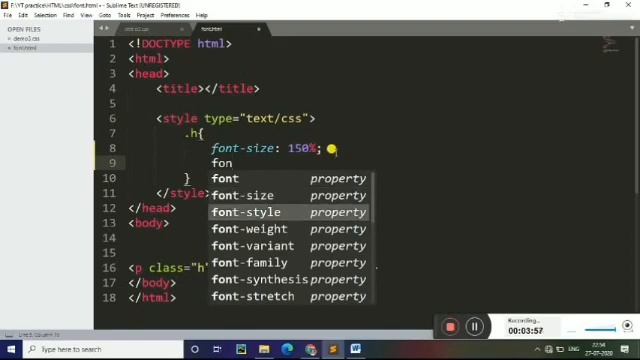
Task: Choose 'font-variant' autocomplete suggestion
Action: click(x=289, y=246)
